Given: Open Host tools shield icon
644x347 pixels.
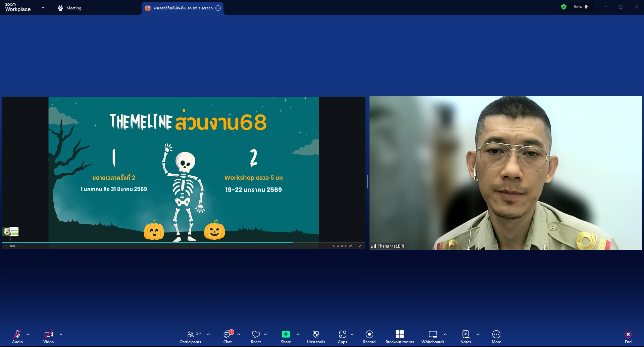Looking at the screenshot, I should tap(315, 337).
